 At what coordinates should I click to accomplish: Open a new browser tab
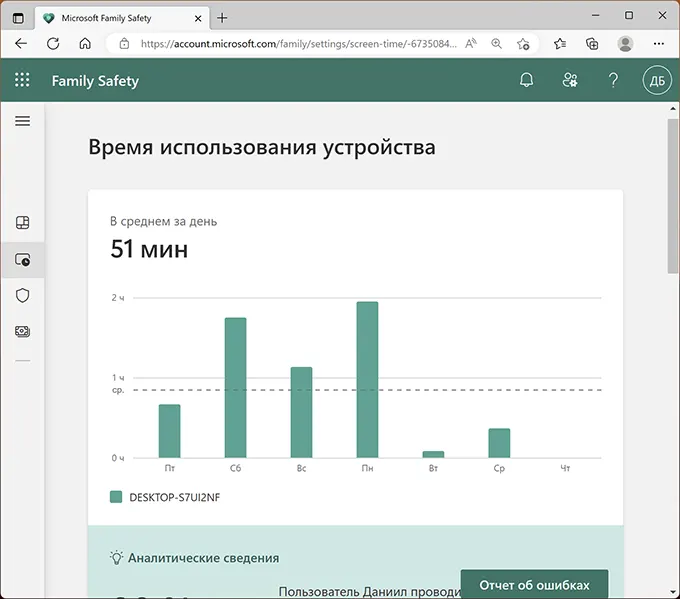click(222, 18)
